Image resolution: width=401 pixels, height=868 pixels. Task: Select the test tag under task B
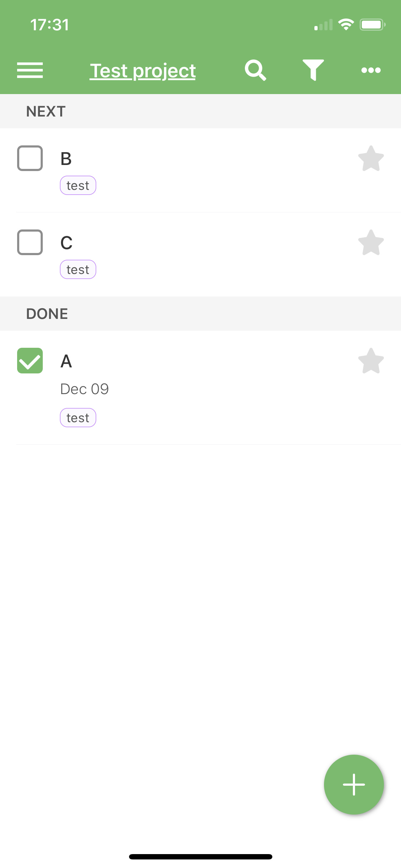(x=78, y=185)
